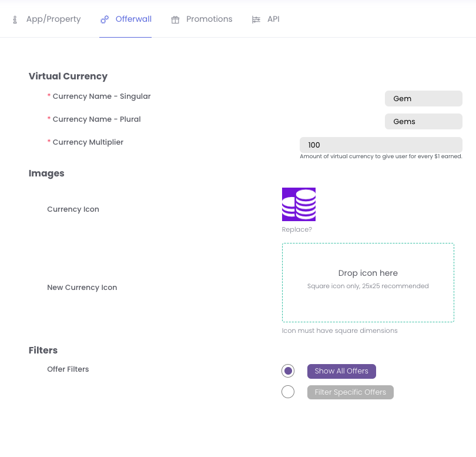The height and width of the screenshot is (457, 476).
Task: Open the Promotions tab
Action: pyautogui.click(x=202, y=19)
